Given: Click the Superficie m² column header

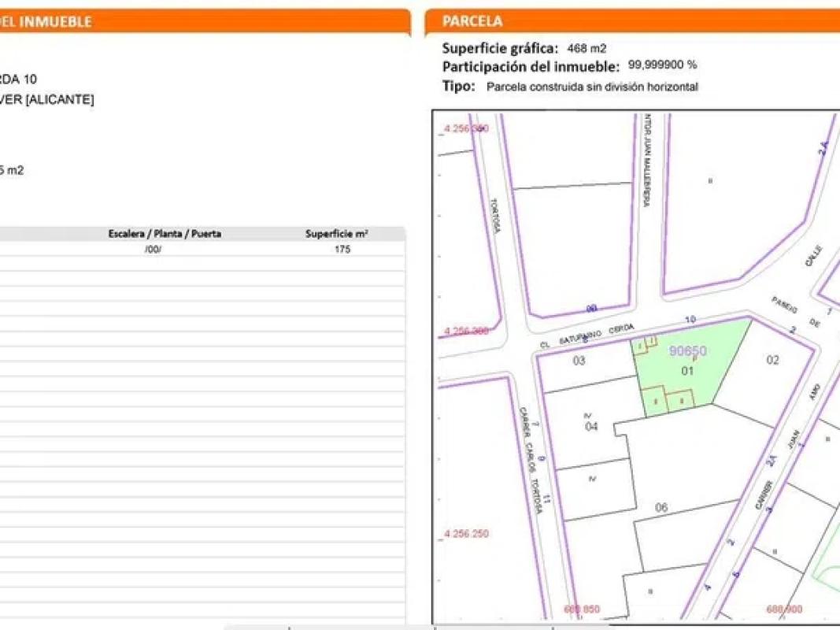Looking at the screenshot, I should [x=337, y=234].
